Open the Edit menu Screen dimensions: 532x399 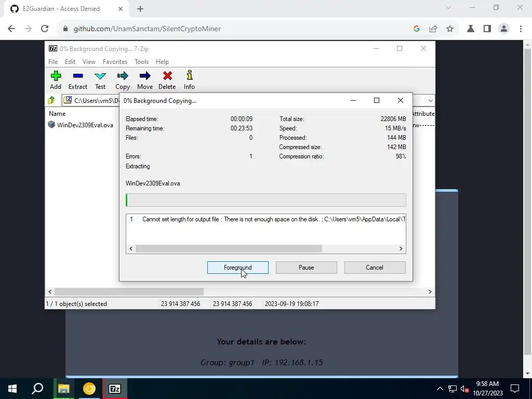pyautogui.click(x=70, y=62)
